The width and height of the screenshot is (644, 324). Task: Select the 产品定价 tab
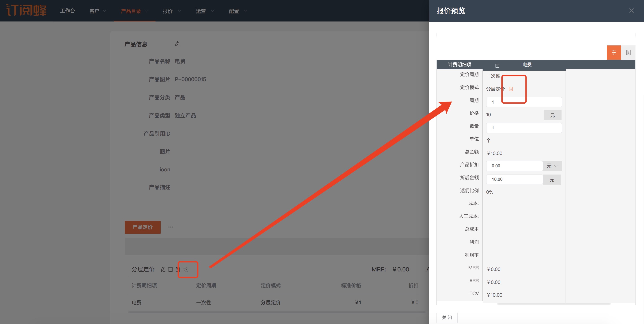click(x=143, y=227)
